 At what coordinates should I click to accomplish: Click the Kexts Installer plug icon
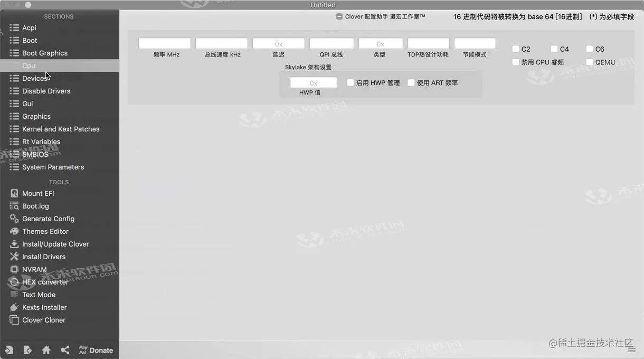click(x=14, y=307)
